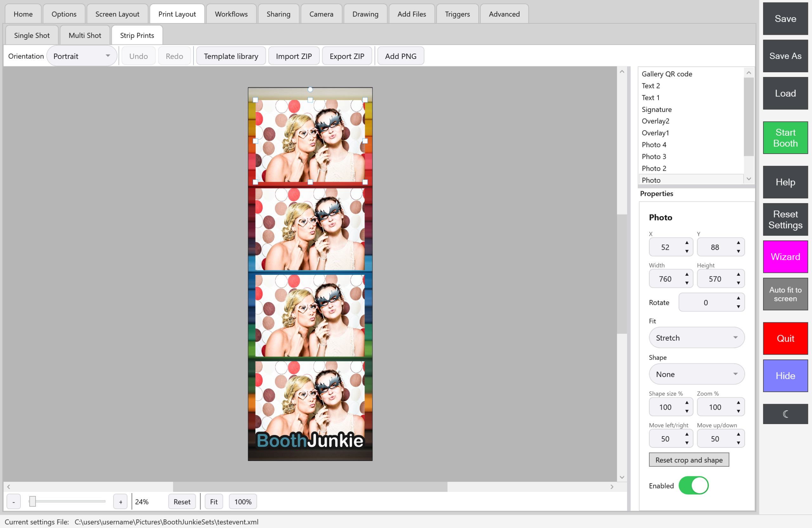Image resolution: width=812 pixels, height=528 pixels.
Task: Click the Import ZIP button
Action: point(294,56)
